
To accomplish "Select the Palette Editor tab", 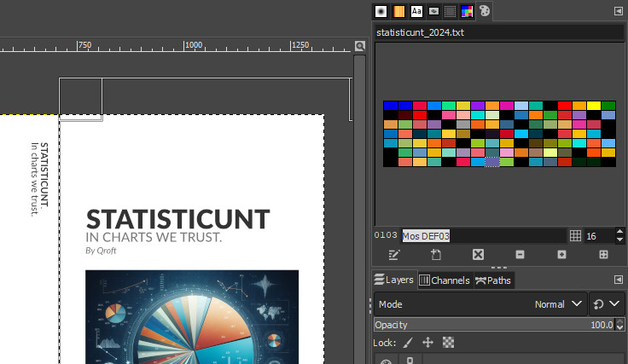I will pyautogui.click(x=484, y=11).
